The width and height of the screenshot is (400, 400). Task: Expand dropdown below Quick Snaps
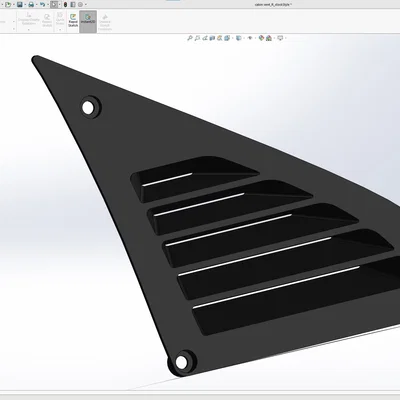tap(60, 30)
